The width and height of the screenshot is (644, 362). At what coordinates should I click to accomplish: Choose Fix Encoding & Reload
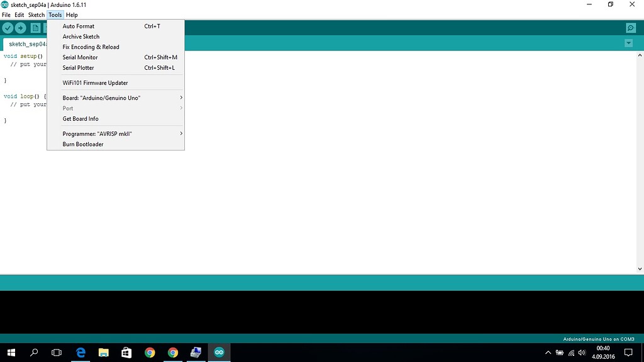click(116, 47)
